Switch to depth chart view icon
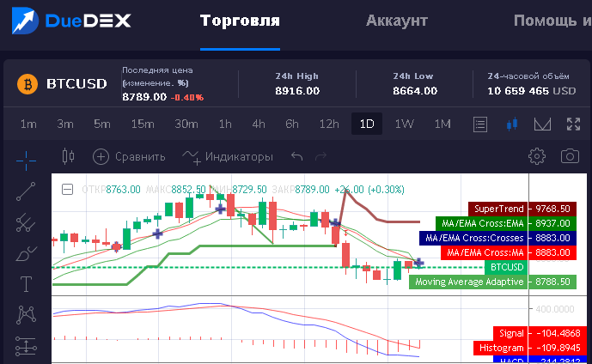Viewport: 592px width, 364px height. (542, 124)
